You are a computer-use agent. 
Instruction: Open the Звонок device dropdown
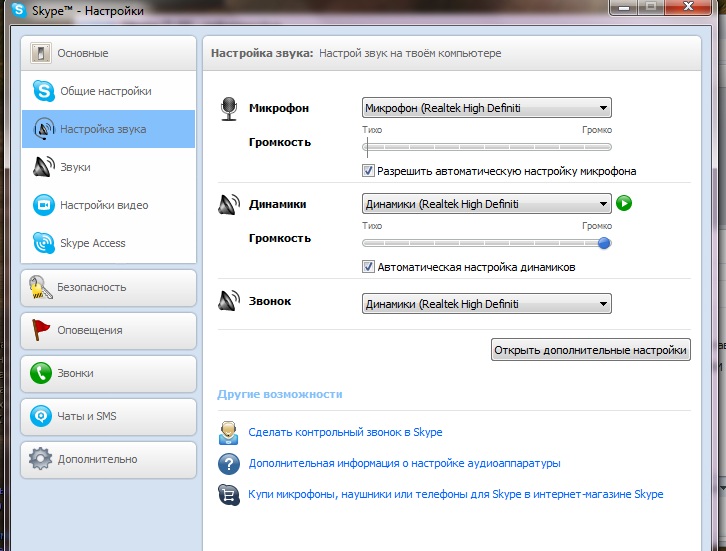coord(487,304)
